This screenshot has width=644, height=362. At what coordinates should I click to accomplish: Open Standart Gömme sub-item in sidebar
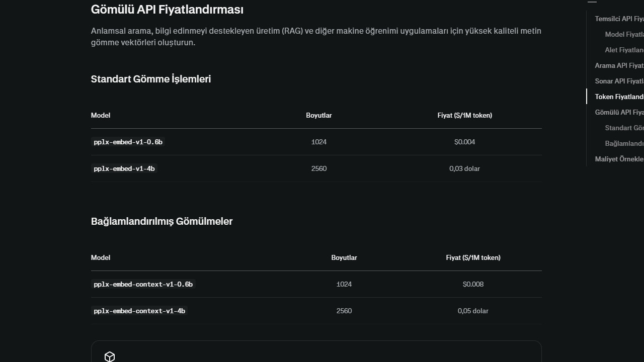click(x=624, y=128)
